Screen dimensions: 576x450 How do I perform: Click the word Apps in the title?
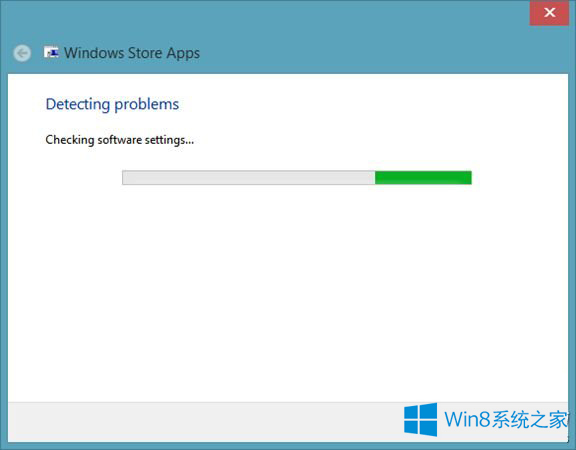[x=183, y=54]
